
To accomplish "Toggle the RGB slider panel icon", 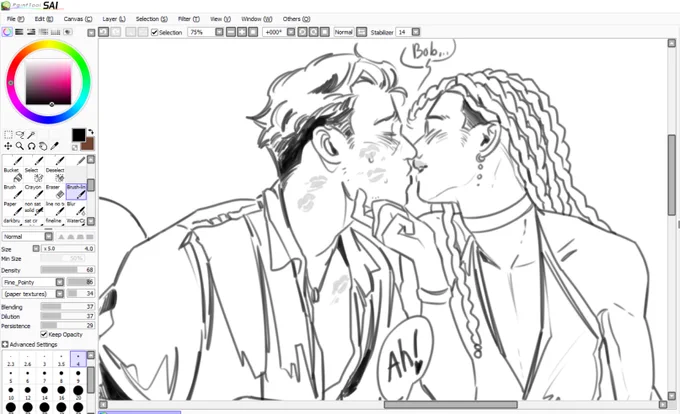I will click(19, 32).
